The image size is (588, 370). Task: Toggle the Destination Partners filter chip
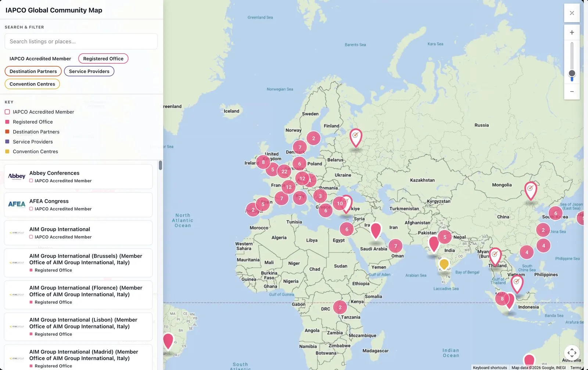pos(33,71)
